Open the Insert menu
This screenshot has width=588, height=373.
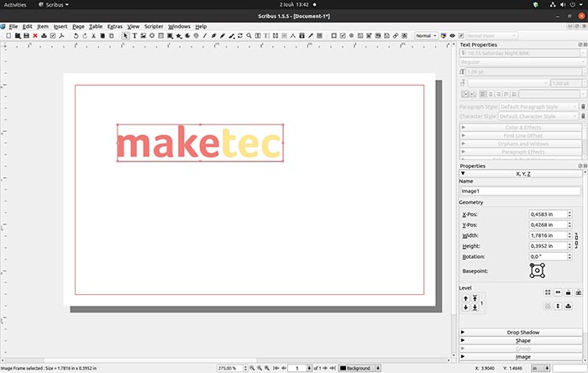60,26
